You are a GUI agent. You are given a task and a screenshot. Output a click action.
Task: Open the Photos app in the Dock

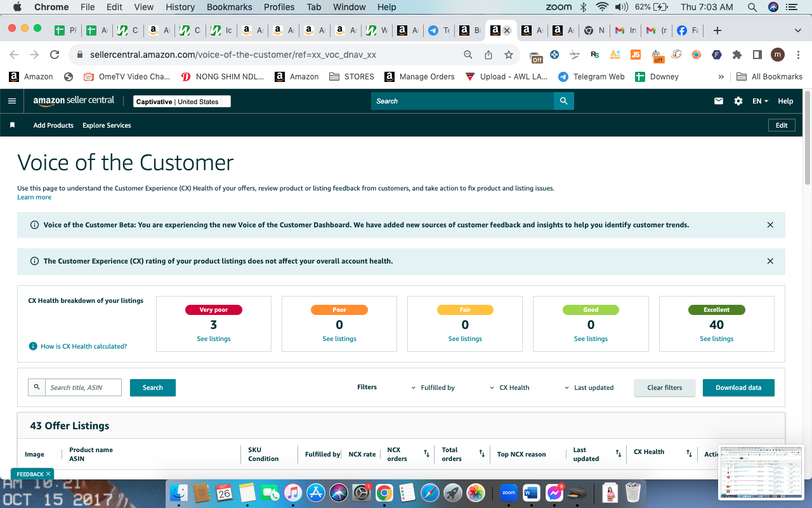475,492
